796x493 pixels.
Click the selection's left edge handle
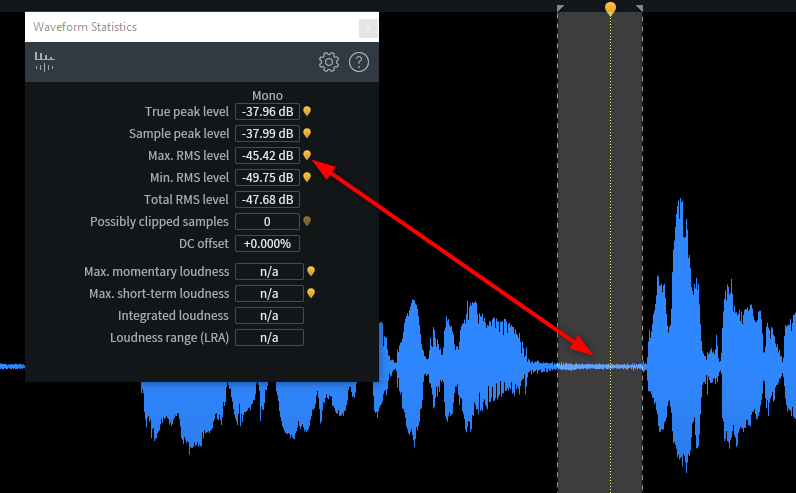tap(560, 9)
